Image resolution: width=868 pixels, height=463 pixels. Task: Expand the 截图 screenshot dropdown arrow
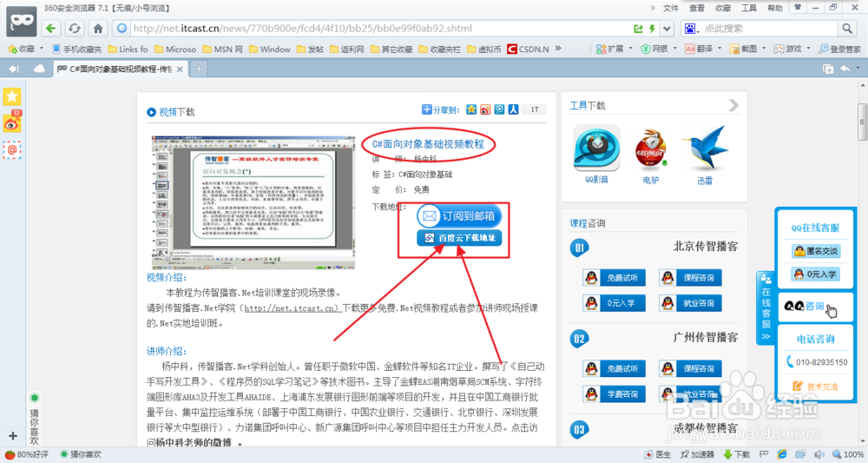(764, 49)
